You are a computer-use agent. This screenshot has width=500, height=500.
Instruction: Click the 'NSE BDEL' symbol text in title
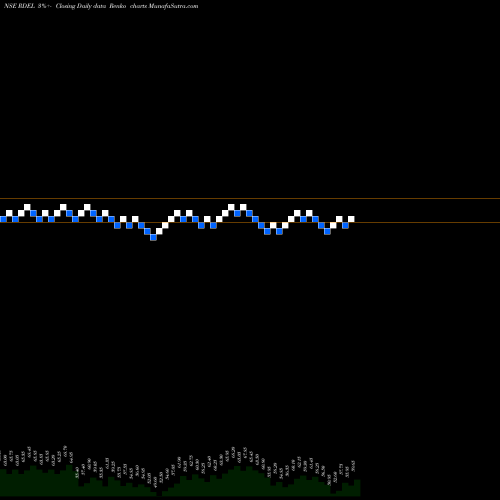[19, 6]
